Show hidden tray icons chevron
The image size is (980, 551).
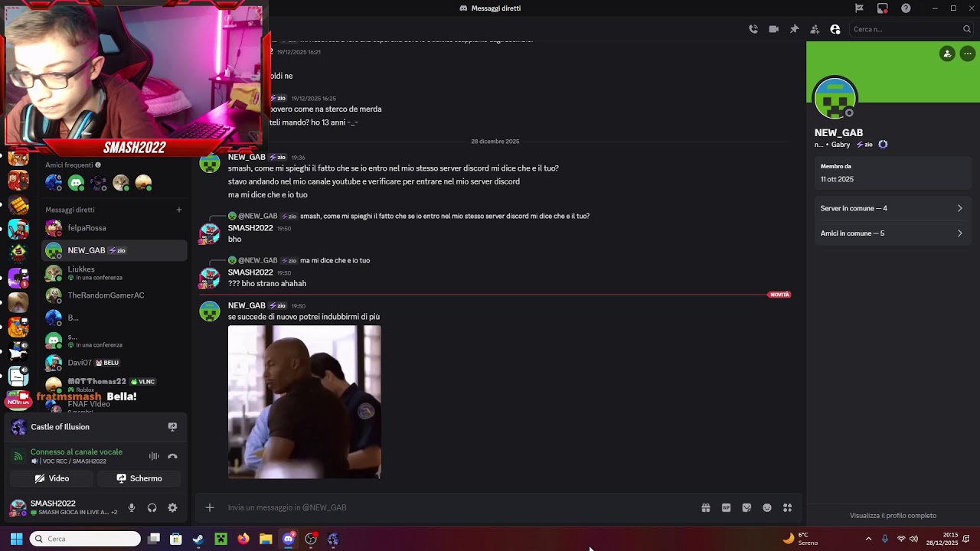[x=868, y=539]
